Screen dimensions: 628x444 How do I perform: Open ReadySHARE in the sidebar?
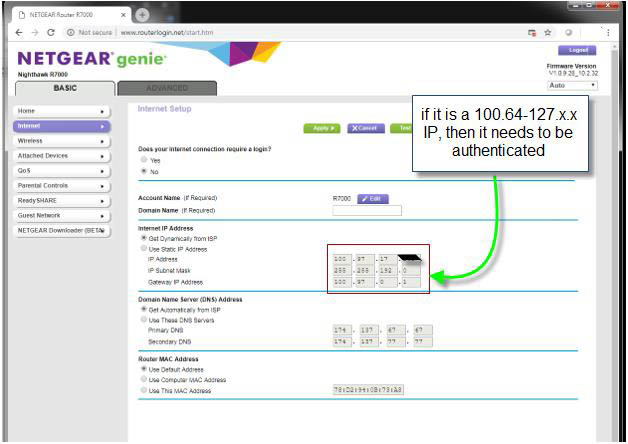pos(62,201)
